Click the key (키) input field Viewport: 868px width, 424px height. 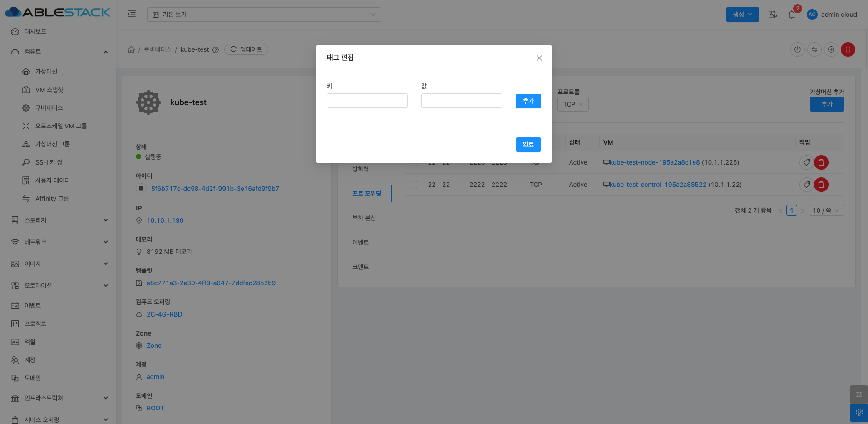pyautogui.click(x=367, y=101)
